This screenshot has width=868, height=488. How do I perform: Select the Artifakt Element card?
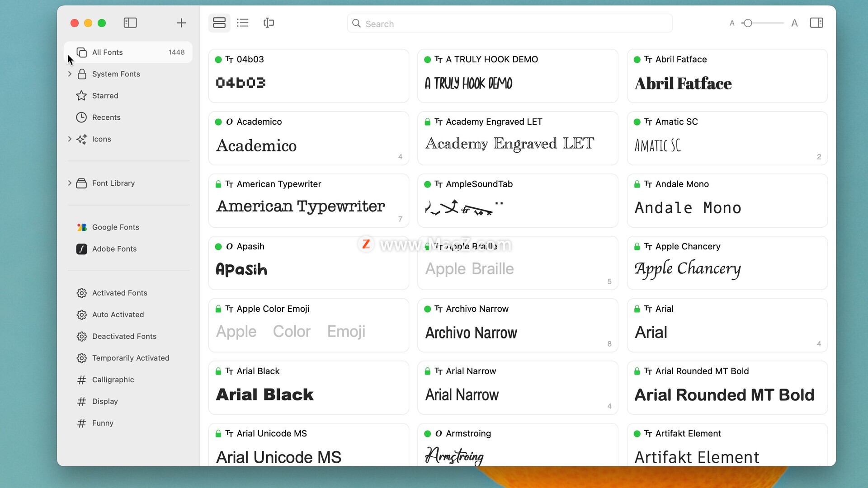click(x=727, y=445)
